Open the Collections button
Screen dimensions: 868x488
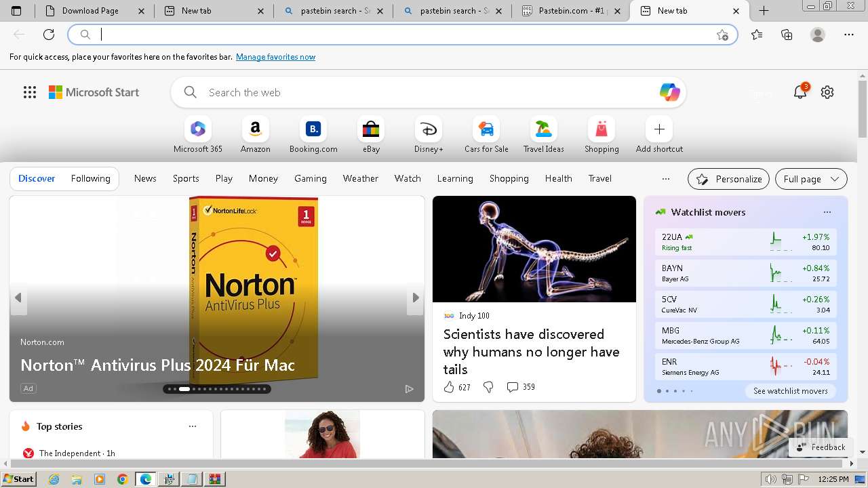pos(787,35)
